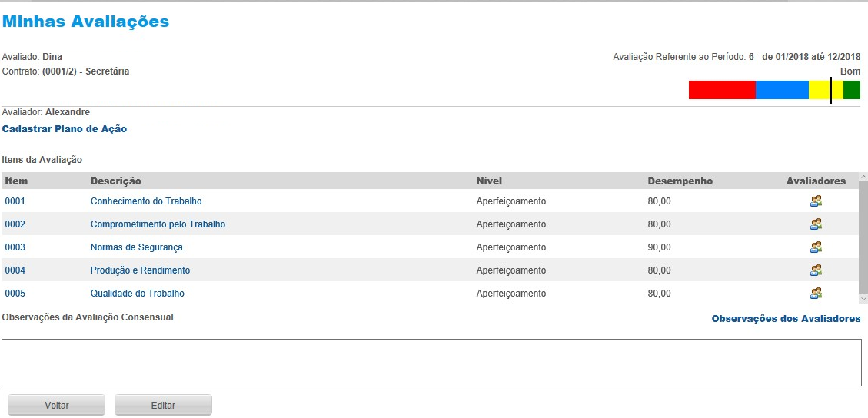Click the Voltar button

(56, 406)
